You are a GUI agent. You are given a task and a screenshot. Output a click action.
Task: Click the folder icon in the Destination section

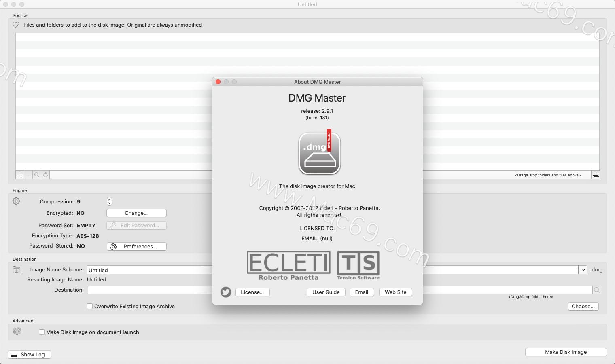[x=17, y=270]
